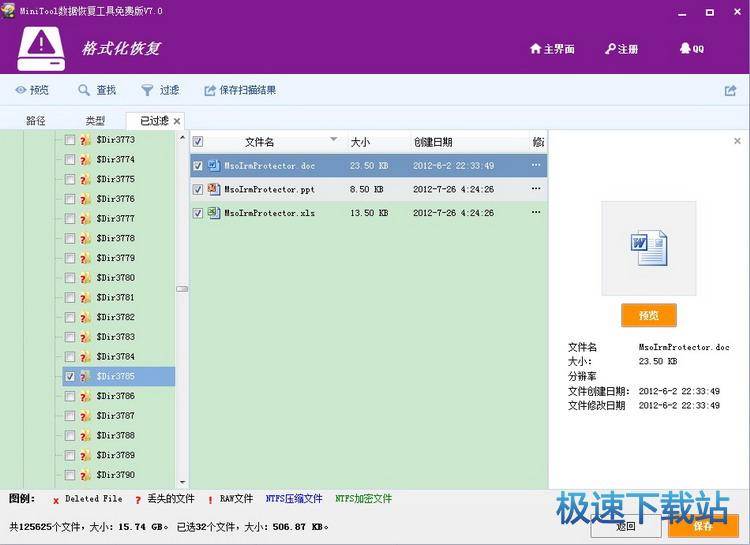Open the 注册 key registration
750x545 pixels.
621,49
